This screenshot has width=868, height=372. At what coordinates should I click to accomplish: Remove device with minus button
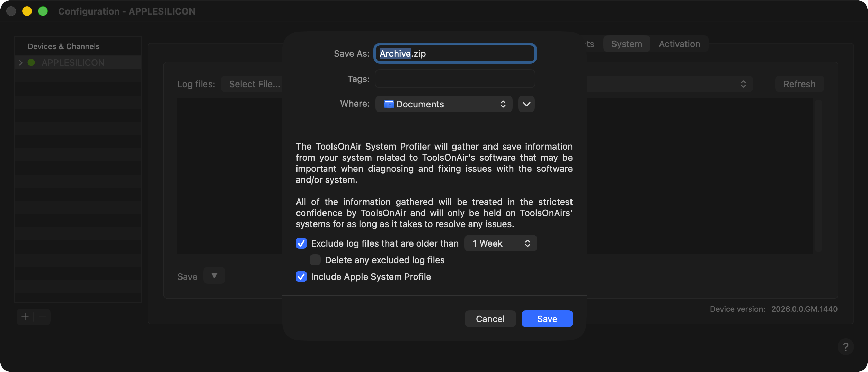42,317
